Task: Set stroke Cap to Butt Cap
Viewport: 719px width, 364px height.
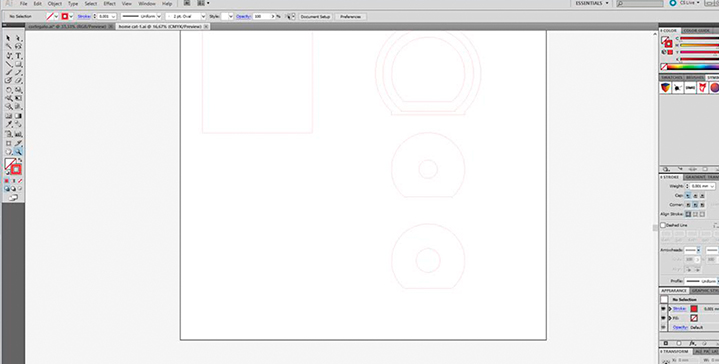Action: point(688,195)
